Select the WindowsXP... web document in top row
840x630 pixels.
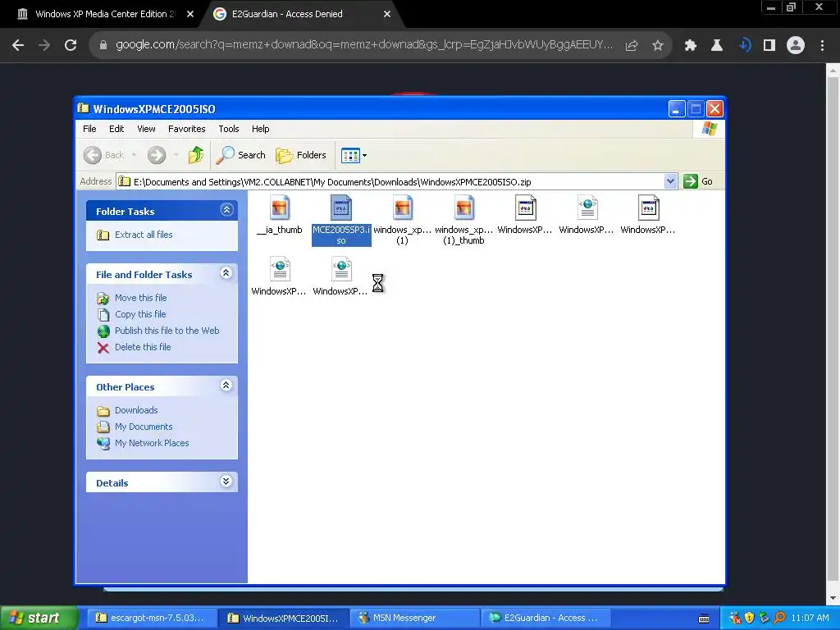click(587, 215)
